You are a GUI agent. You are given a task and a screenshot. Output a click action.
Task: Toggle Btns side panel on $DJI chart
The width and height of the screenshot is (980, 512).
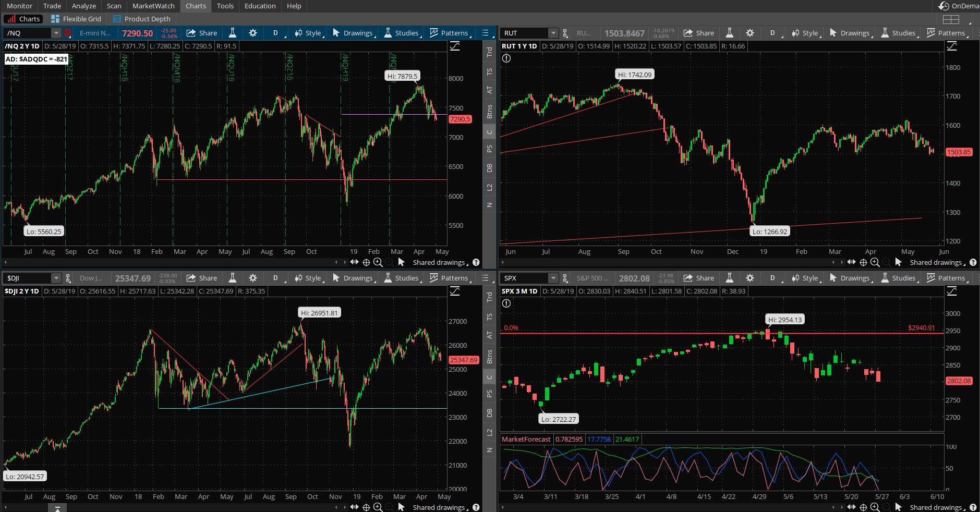(489, 357)
